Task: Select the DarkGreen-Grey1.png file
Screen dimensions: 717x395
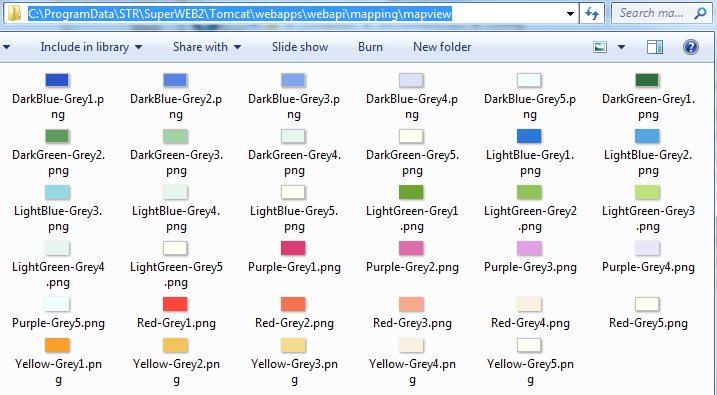Action: (x=647, y=97)
